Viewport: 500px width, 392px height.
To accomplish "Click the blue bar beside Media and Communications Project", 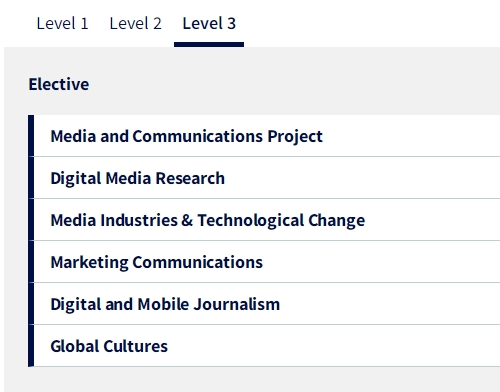I will tap(31, 136).
